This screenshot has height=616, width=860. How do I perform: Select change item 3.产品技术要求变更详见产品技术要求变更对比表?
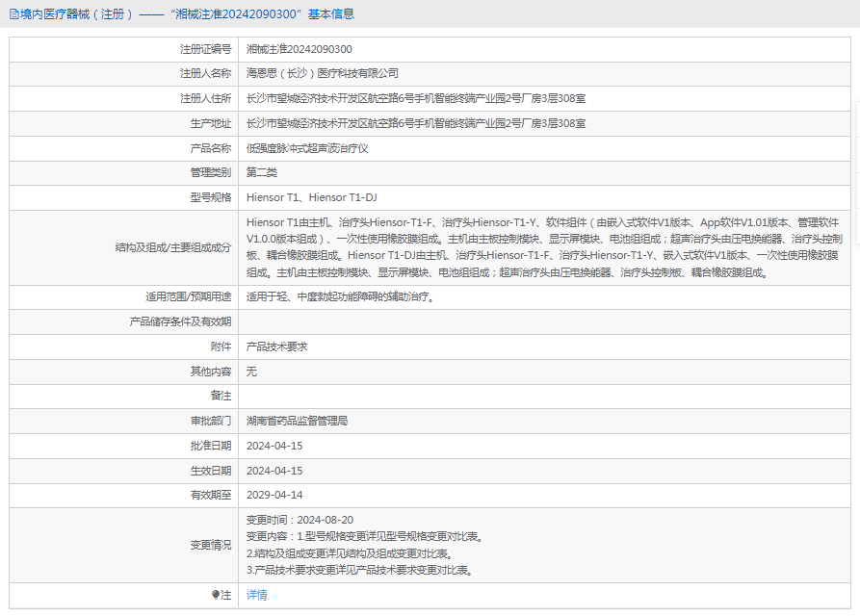[x=360, y=571]
